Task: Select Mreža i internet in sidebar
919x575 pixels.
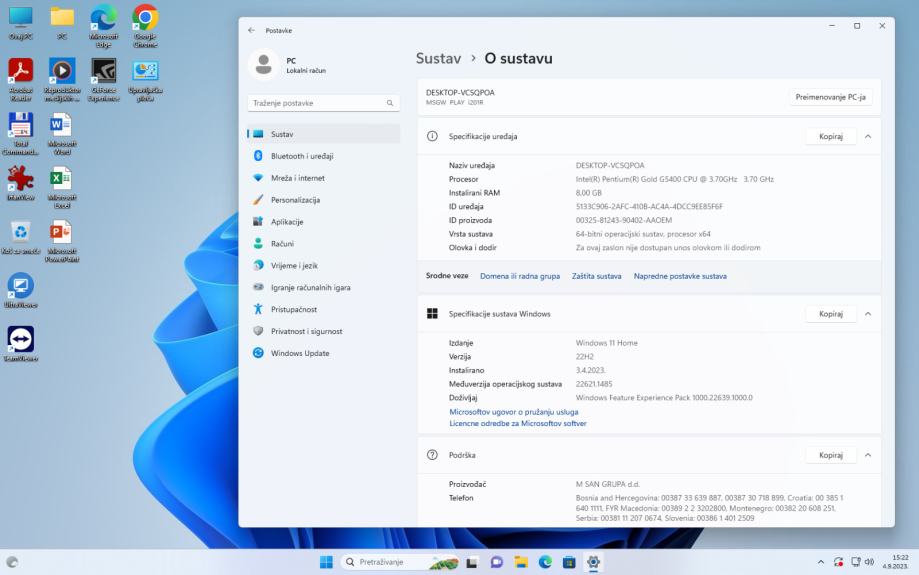Action: click(297, 178)
